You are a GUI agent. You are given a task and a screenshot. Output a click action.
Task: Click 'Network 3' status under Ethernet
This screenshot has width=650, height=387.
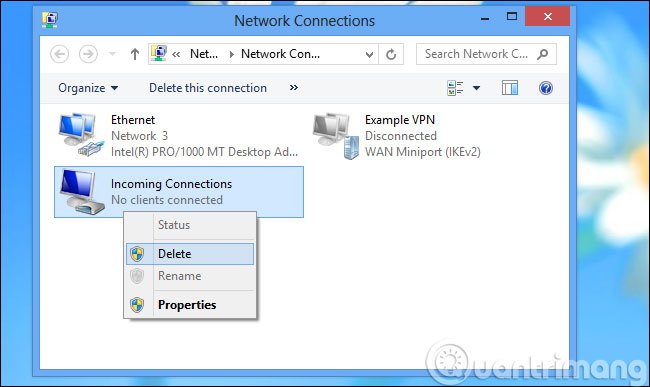139,136
